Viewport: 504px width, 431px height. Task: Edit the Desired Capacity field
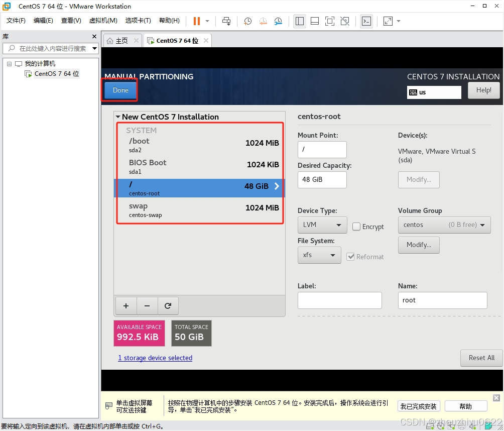point(322,179)
